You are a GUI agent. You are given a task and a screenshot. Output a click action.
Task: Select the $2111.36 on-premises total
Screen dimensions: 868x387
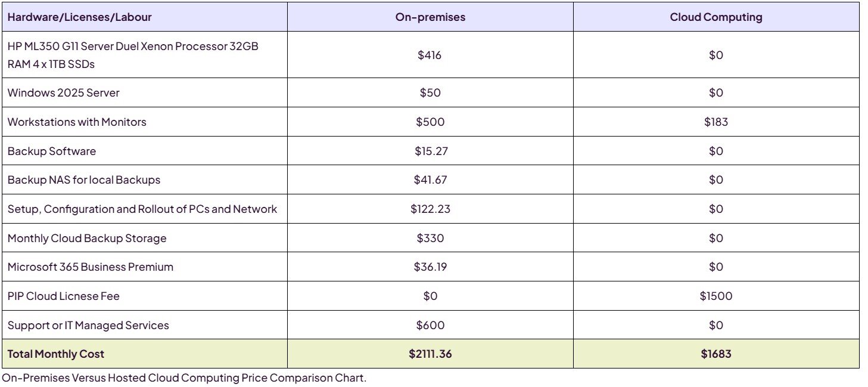coord(430,354)
